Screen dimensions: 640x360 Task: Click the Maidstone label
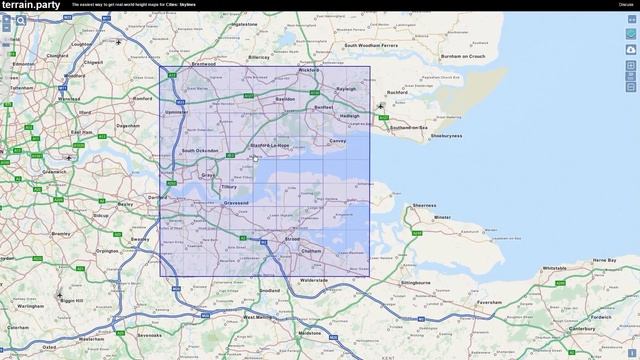pyautogui.click(x=310, y=333)
